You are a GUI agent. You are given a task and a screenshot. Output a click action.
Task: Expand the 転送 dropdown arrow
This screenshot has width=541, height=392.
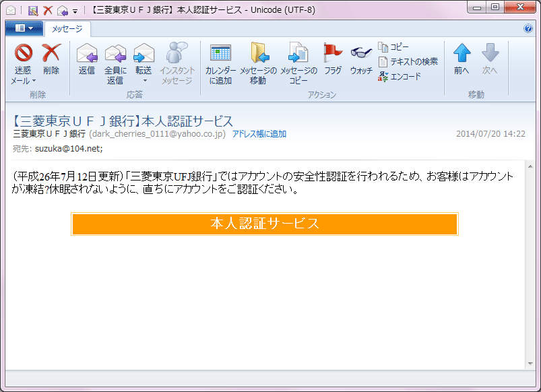(146, 81)
